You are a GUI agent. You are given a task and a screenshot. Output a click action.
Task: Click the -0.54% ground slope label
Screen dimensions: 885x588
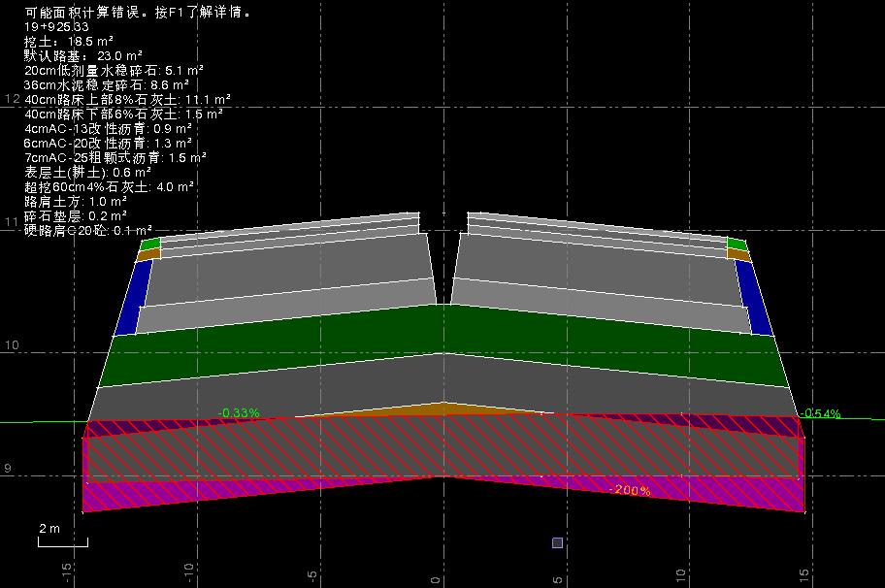coord(820,413)
